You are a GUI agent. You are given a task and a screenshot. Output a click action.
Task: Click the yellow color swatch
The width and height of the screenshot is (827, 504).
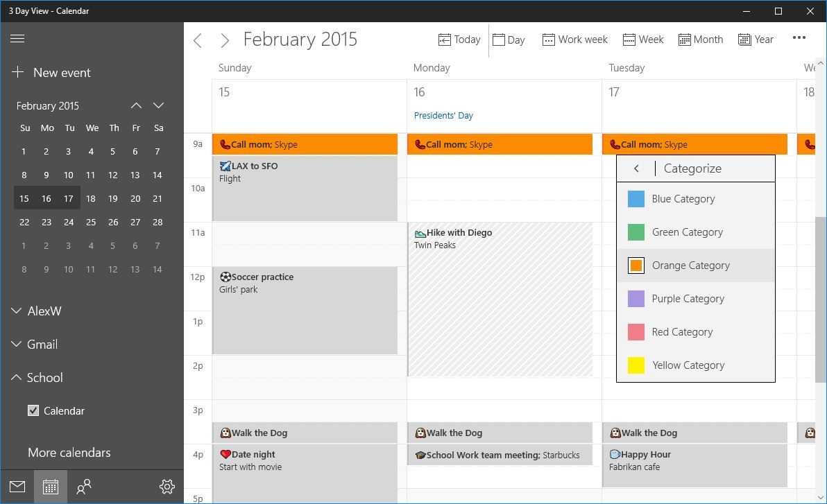(636, 365)
